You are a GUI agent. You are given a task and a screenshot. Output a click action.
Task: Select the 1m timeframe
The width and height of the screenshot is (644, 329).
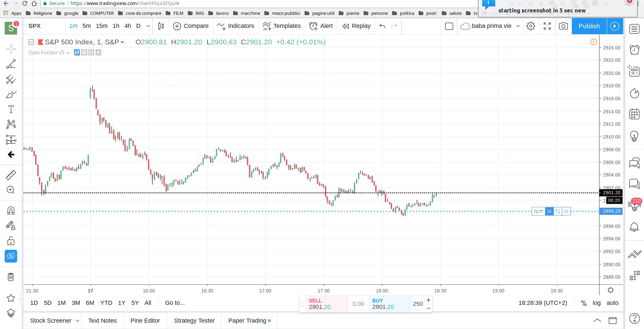pyautogui.click(x=73, y=26)
